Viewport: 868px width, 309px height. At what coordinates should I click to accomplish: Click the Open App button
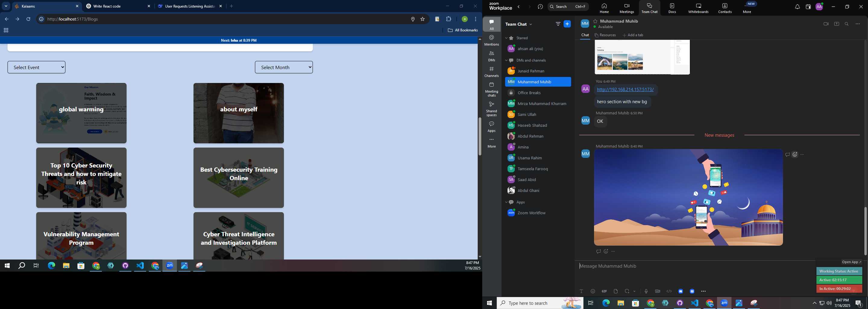[851, 262]
